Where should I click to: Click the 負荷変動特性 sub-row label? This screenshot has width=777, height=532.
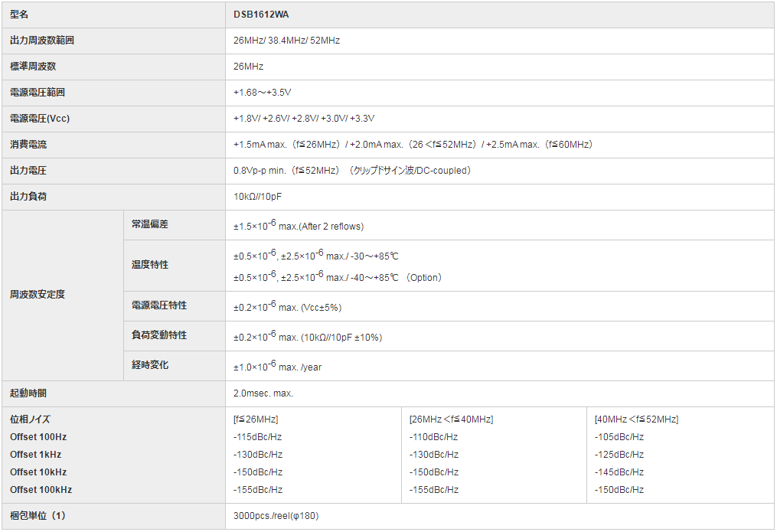pos(158,335)
